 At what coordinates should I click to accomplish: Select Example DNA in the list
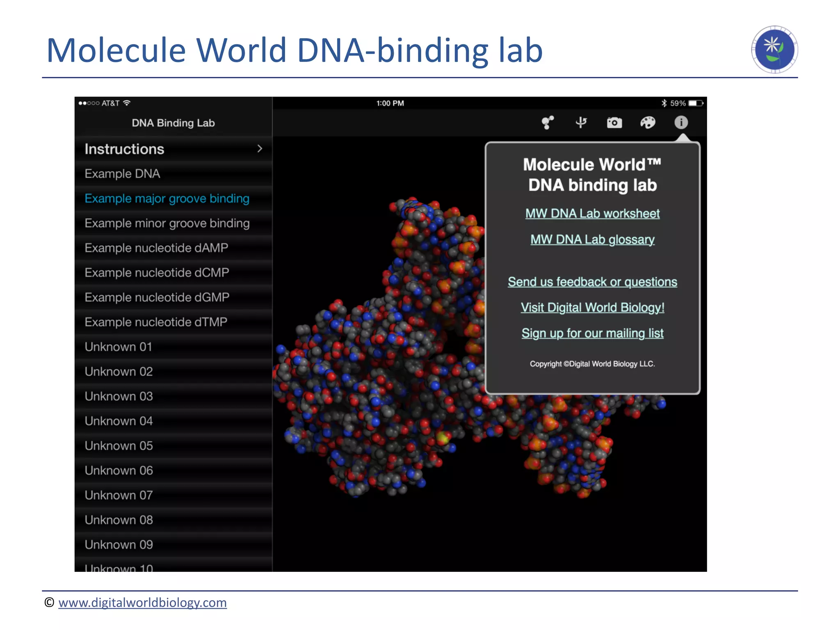click(x=173, y=174)
